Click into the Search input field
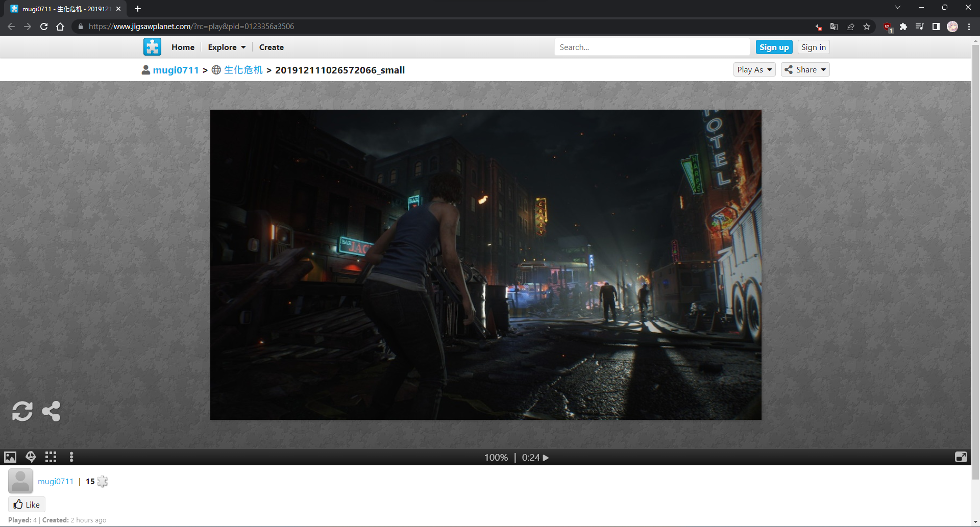Image resolution: width=980 pixels, height=527 pixels. pos(651,47)
